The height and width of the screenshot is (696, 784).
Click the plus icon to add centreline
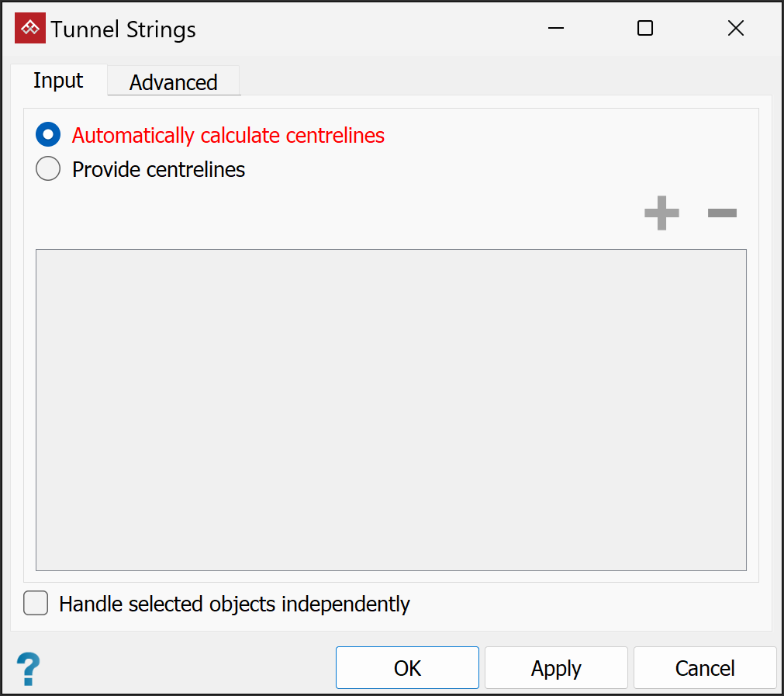coord(661,213)
